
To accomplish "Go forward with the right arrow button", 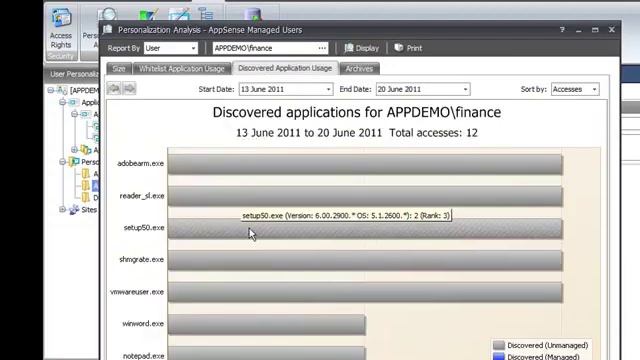I will [x=129, y=89].
